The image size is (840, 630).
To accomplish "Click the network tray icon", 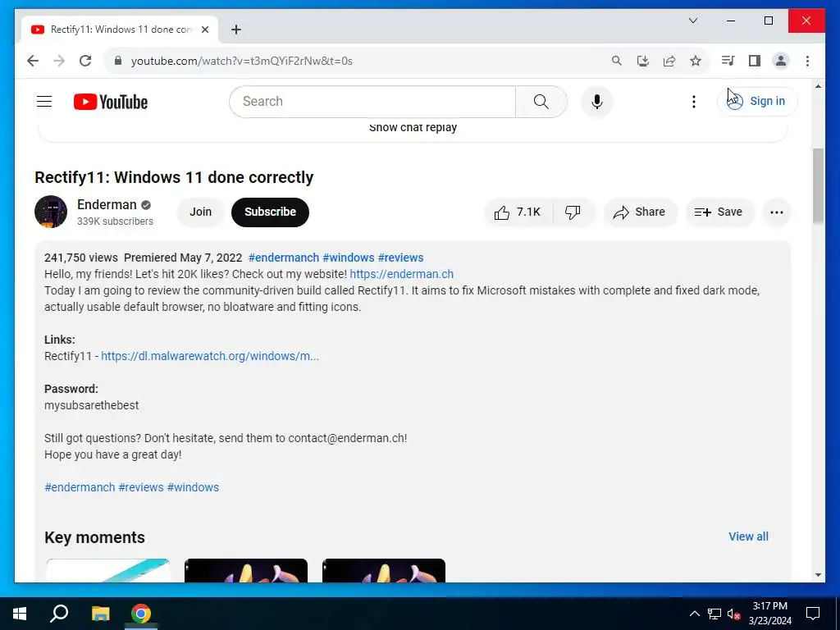I will pyautogui.click(x=714, y=614).
